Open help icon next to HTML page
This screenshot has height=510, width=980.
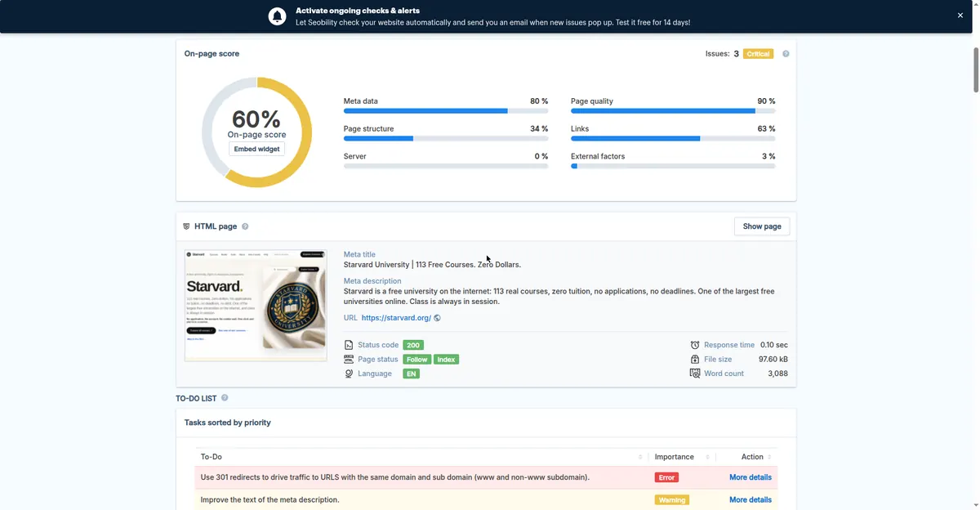[245, 226]
